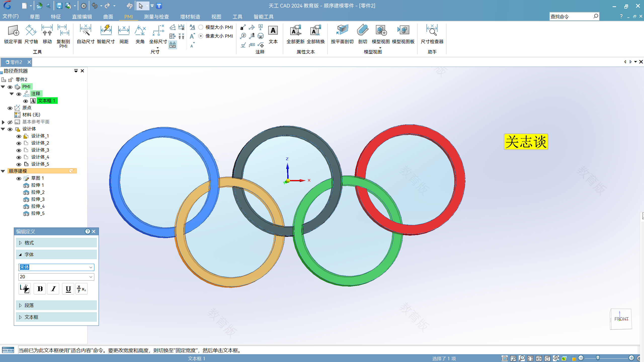Toggle Underline formatting button
This screenshot has width=644, height=362.
tap(68, 289)
